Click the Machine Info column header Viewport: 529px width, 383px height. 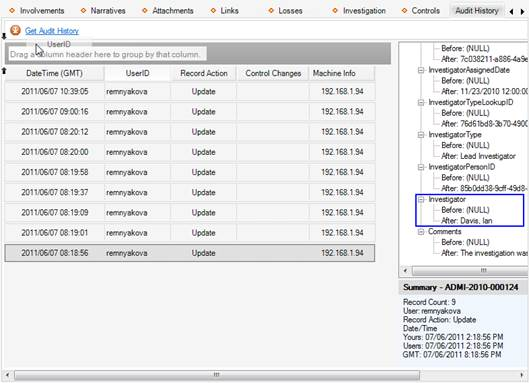pos(342,73)
